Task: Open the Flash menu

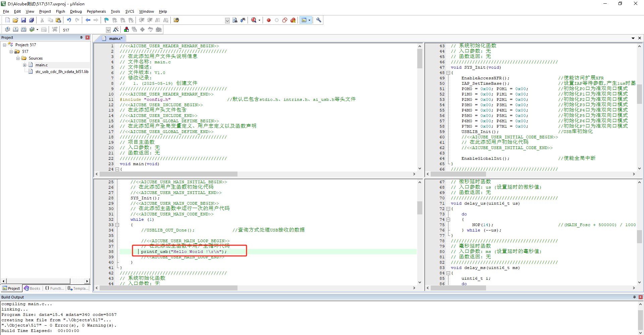Action: pos(60,11)
